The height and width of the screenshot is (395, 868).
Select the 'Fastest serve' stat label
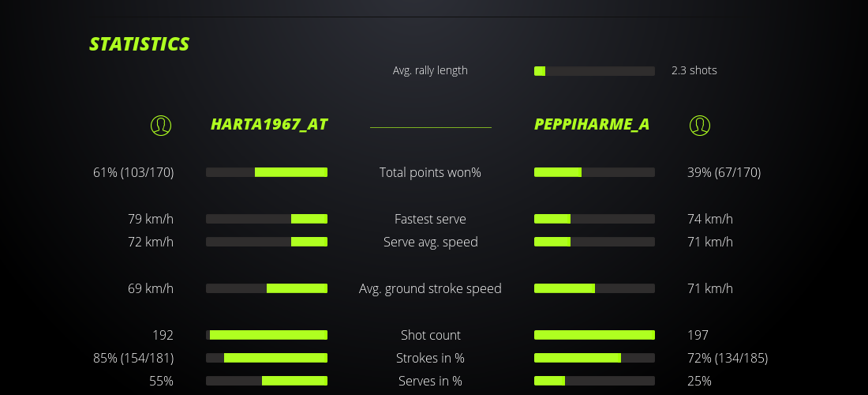pos(430,219)
